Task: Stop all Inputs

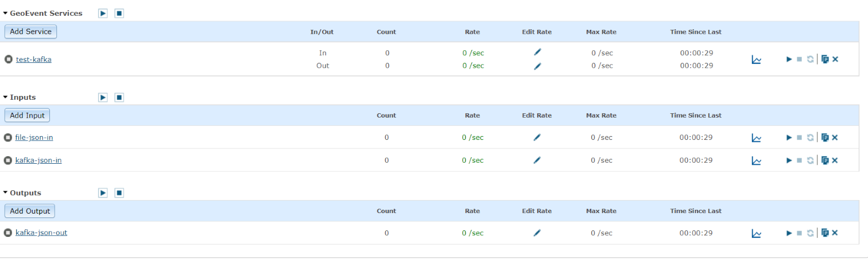Action: pyautogui.click(x=119, y=98)
